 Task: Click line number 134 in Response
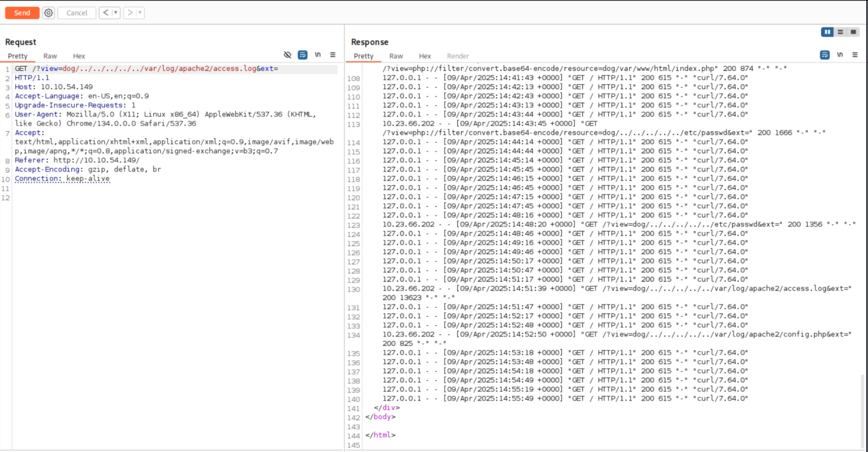[354, 334]
